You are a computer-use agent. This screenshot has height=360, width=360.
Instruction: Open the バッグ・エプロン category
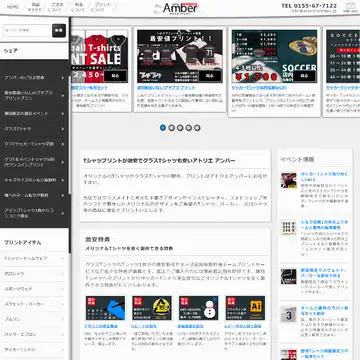coord(34,334)
